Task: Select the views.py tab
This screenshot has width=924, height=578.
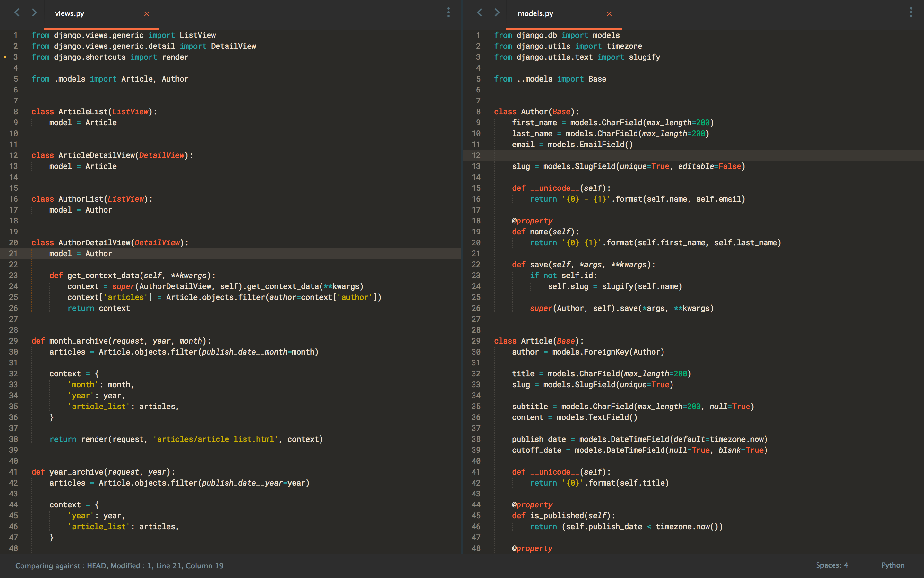Action: [101, 14]
